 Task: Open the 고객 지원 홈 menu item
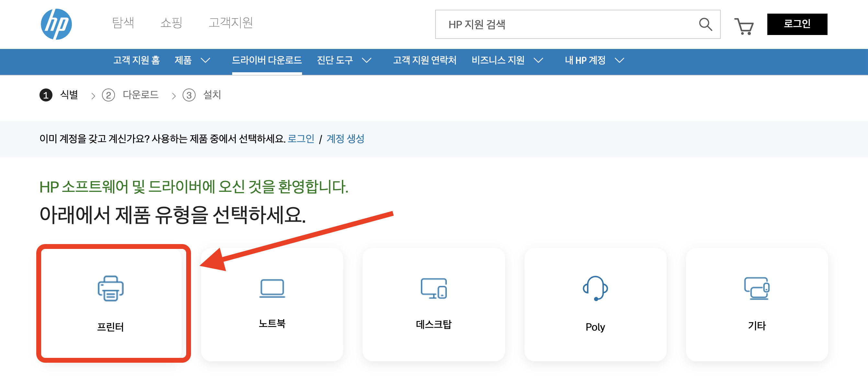click(136, 61)
